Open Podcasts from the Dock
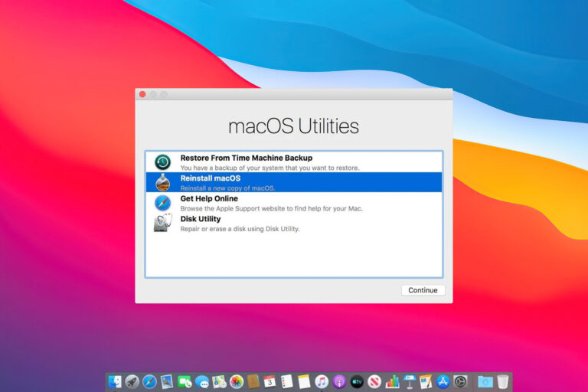Image resolution: width=588 pixels, height=392 pixels. [x=339, y=382]
